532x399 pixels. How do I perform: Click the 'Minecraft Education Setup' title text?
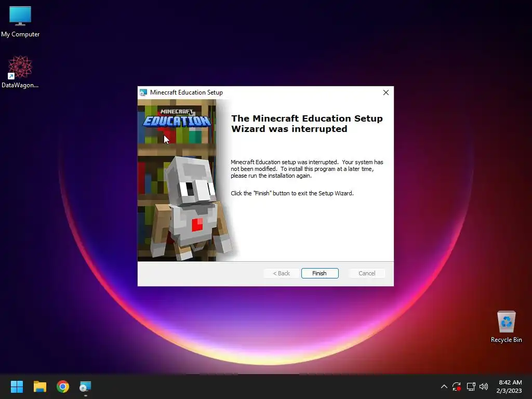click(187, 92)
